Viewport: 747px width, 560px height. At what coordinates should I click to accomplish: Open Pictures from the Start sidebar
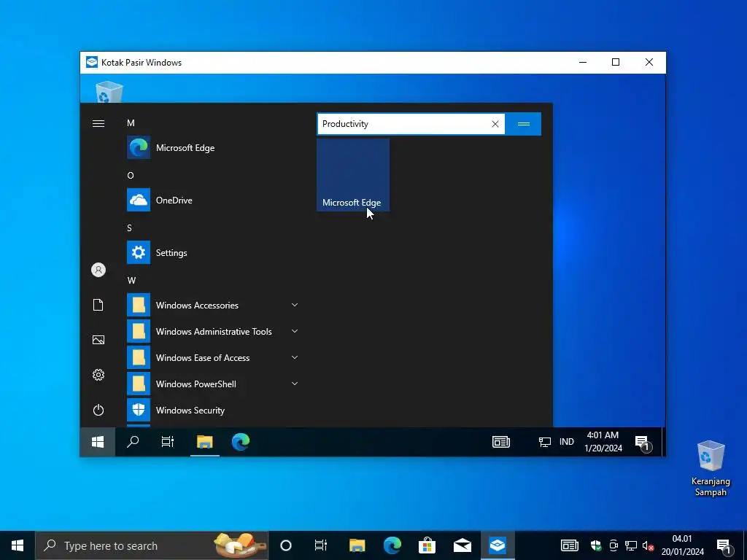tap(98, 340)
